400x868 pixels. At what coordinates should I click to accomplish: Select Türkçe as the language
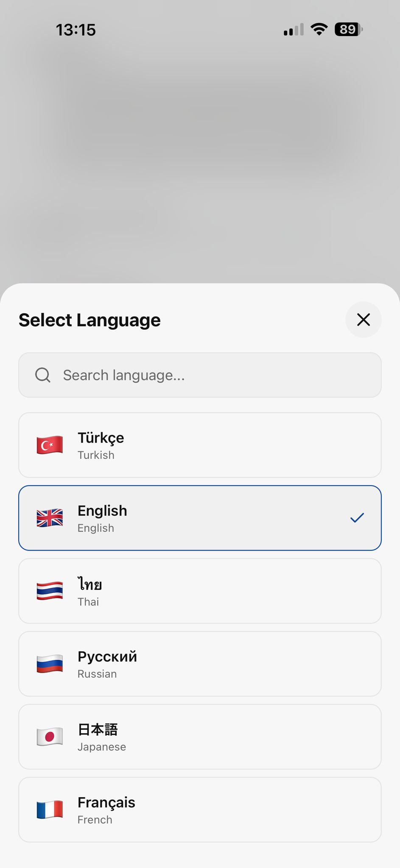click(199, 445)
